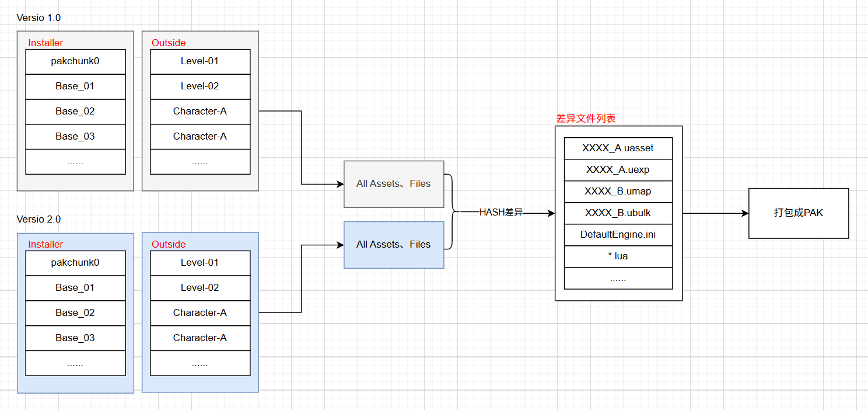Select the XXXX_B.ubulk cell
868x410 pixels.
pos(618,213)
